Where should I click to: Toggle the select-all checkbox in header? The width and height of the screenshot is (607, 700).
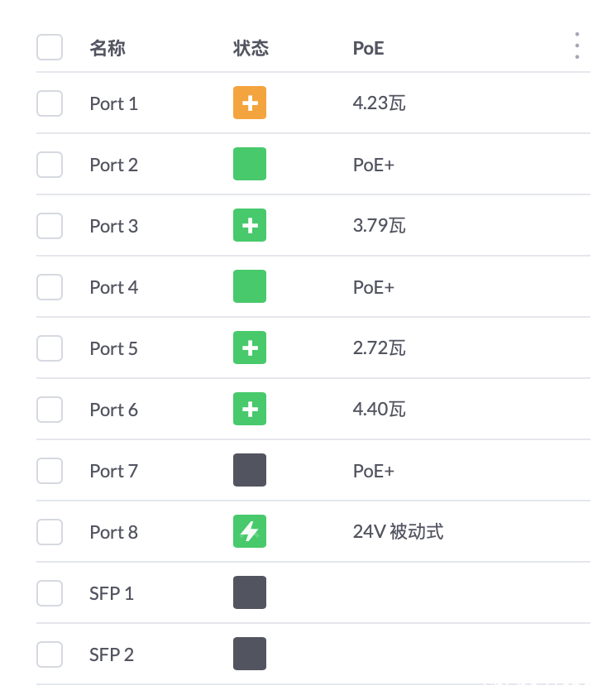[x=50, y=47]
